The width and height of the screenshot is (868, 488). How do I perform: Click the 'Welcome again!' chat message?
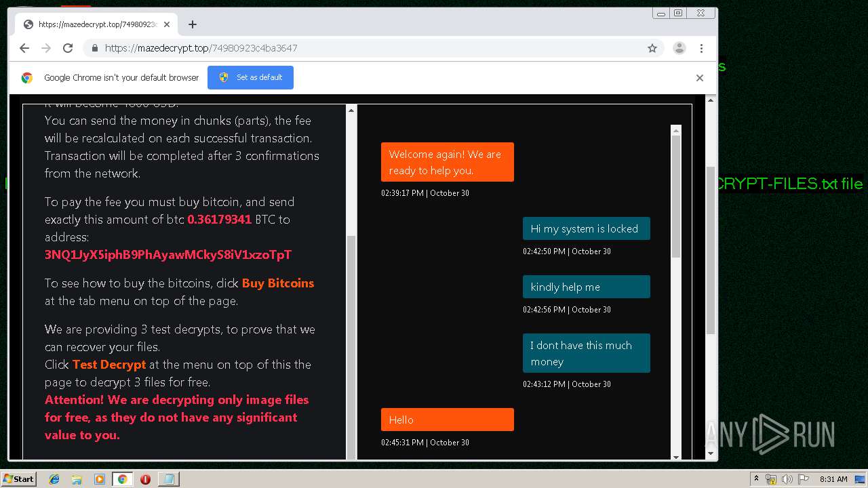coord(448,162)
